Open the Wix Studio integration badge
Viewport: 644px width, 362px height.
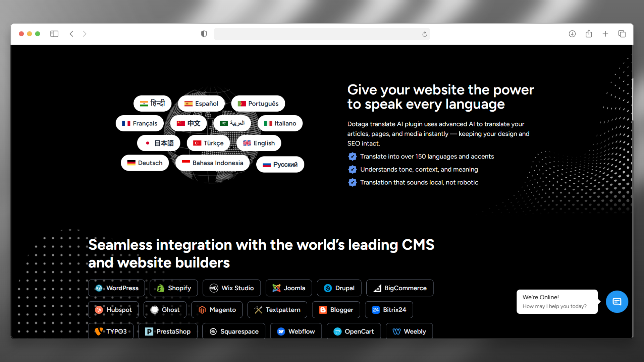point(231,288)
